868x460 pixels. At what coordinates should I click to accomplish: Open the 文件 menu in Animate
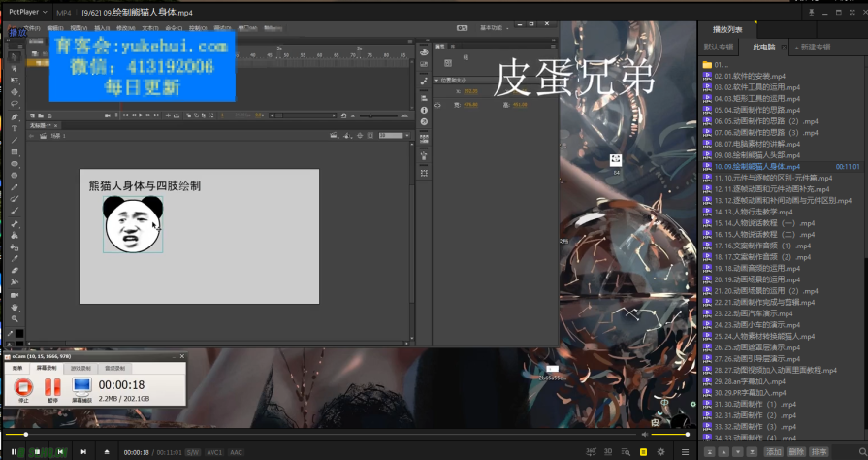(32, 28)
